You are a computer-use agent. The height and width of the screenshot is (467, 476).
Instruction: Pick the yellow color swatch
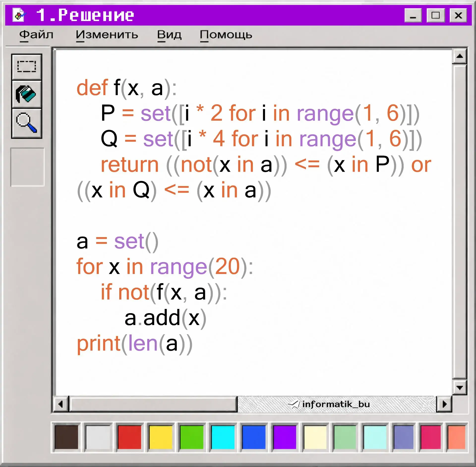click(x=160, y=437)
